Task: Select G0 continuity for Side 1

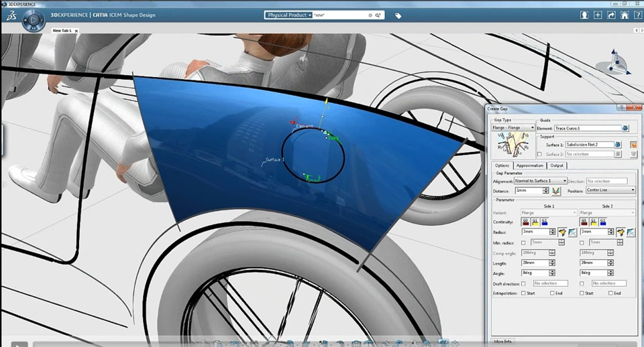Action: tap(525, 222)
